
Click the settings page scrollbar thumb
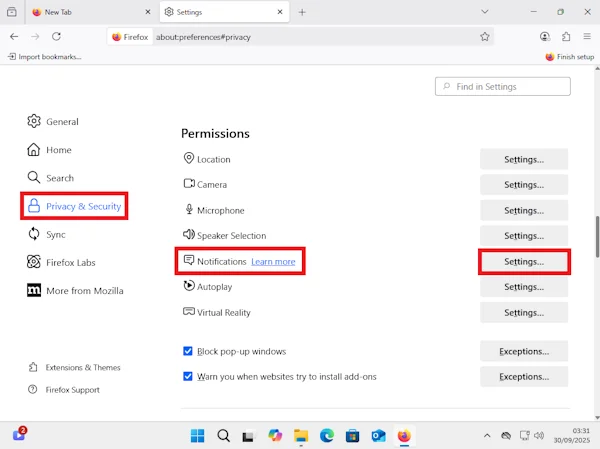click(597, 237)
